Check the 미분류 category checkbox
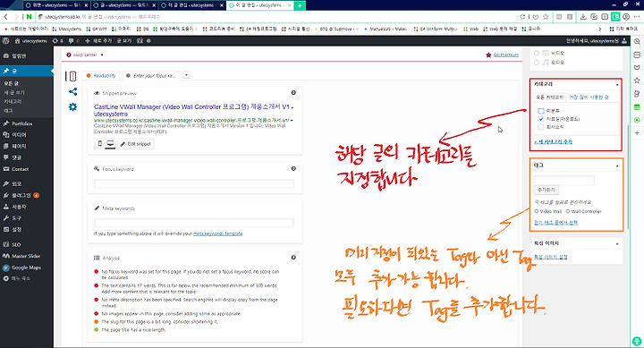 pos(541,111)
